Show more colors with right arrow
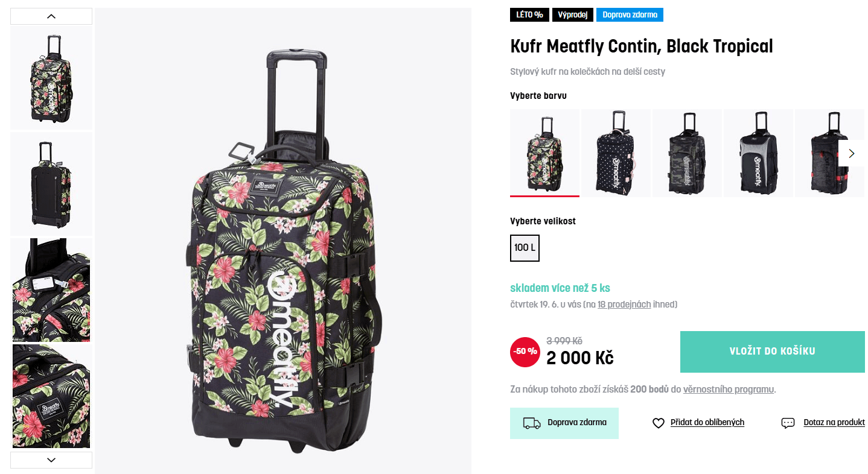The width and height of the screenshot is (868, 474). point(851,153)
